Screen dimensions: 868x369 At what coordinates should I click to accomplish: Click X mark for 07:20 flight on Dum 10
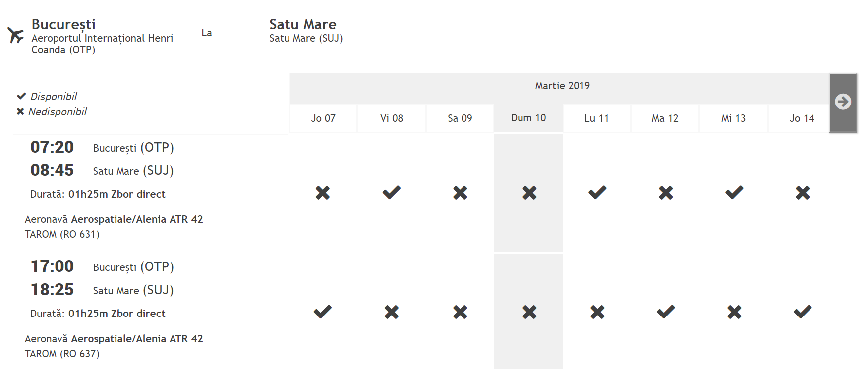click(x=529, y=193)
